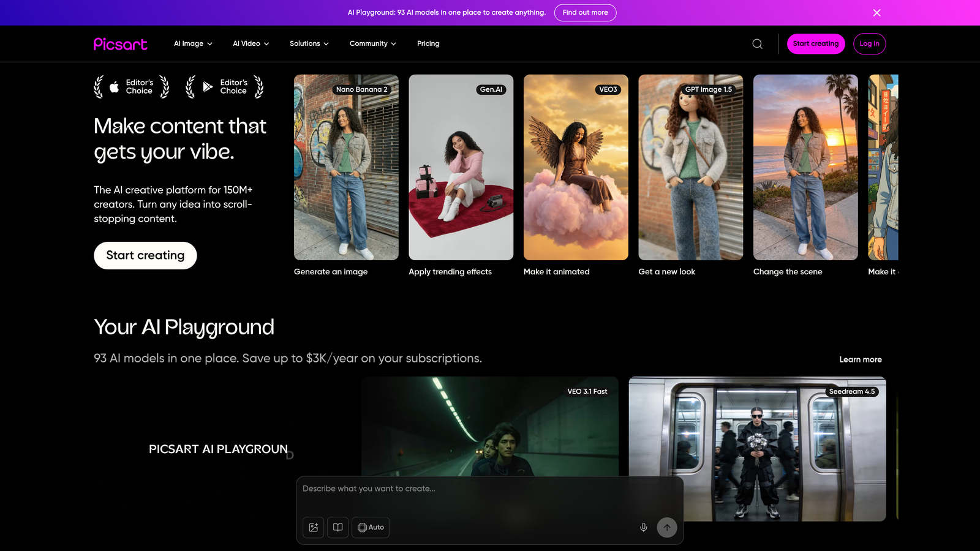This screenshot has height=551, width=980.
Task: Click the Log in button
Action: click(x=869, y=44)
